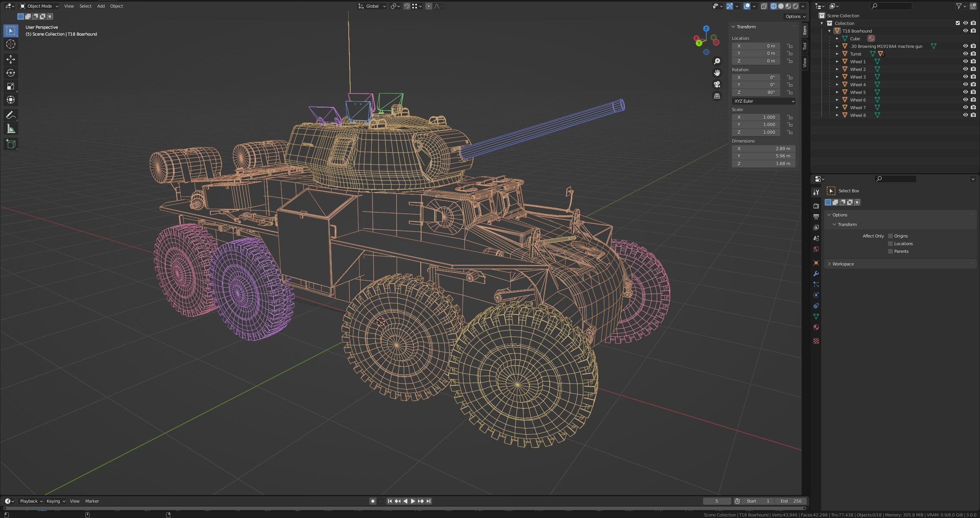This screenshot has height=518, width=980.
Task: Activate the Move tool
Action: pos(11,59)
